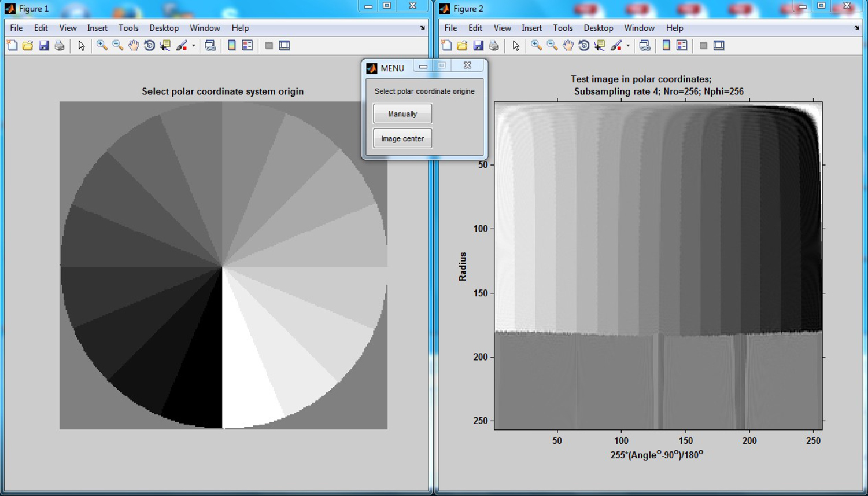
Task: Select Pan hand tool in Figure 2
Action: [568, 46]
